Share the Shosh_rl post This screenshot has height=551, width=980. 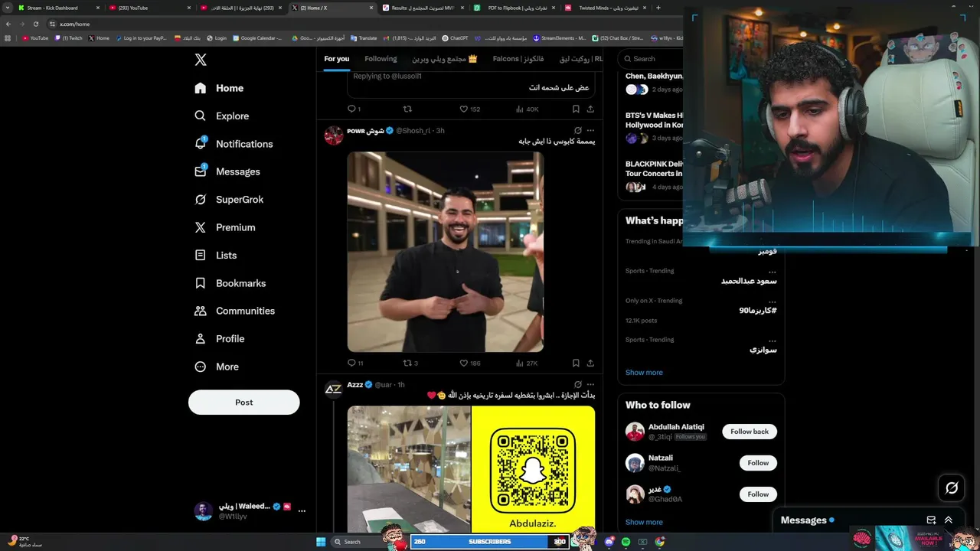[x=590, y=364]
